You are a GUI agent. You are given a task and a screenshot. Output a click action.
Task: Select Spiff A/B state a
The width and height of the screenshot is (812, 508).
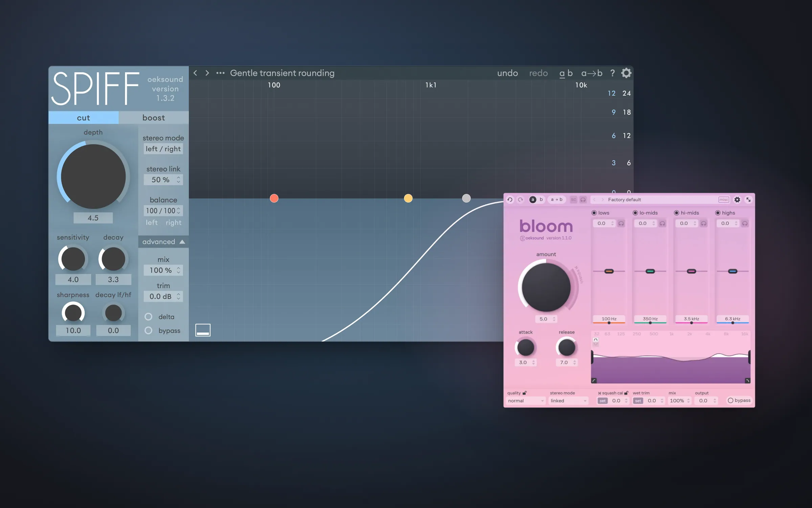tap(562, 73)
